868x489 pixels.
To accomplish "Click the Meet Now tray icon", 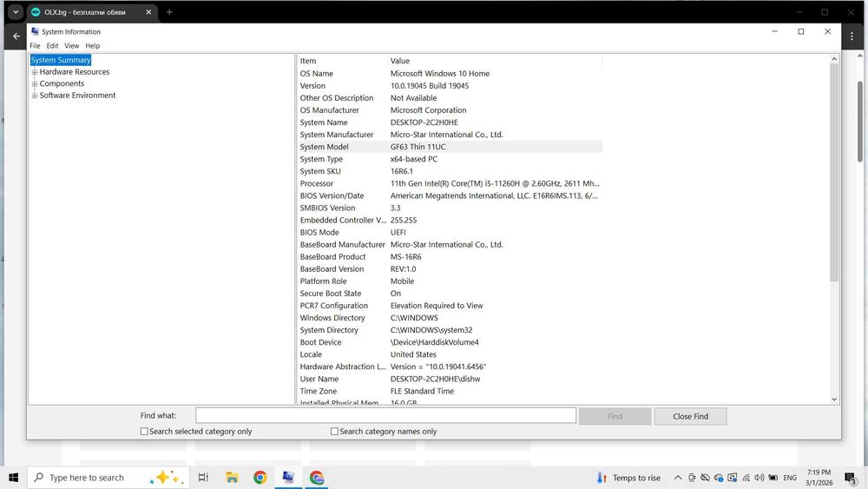I will [692, 478].
